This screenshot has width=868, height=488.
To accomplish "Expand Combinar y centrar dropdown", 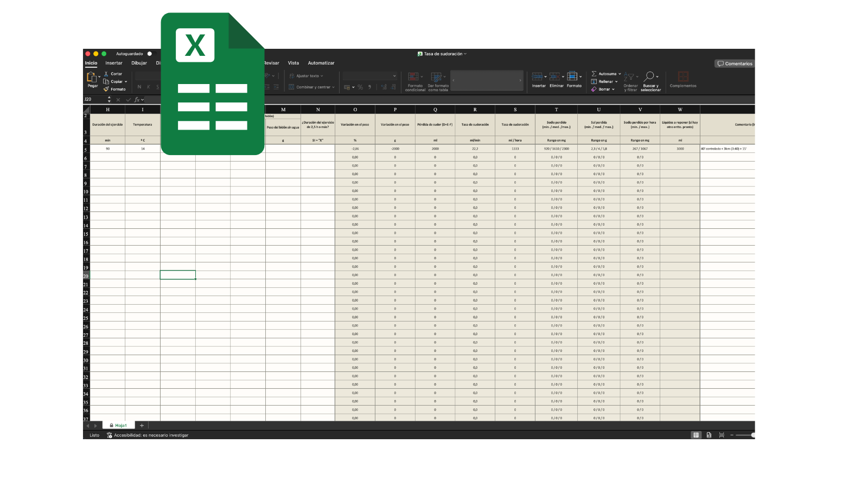I will pos(334,87).
